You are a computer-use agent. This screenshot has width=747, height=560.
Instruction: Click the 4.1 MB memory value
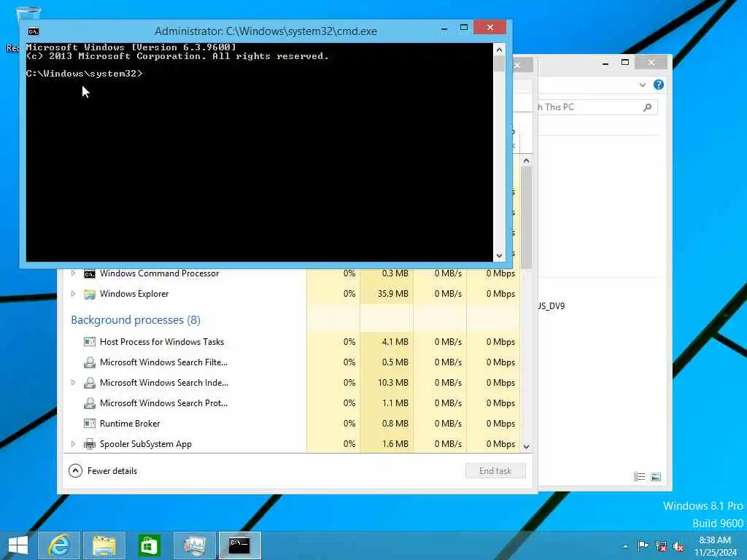(x=395, y=342)
